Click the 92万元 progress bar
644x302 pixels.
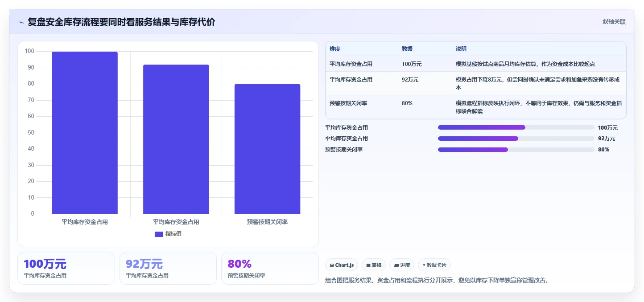pos(516,139)
